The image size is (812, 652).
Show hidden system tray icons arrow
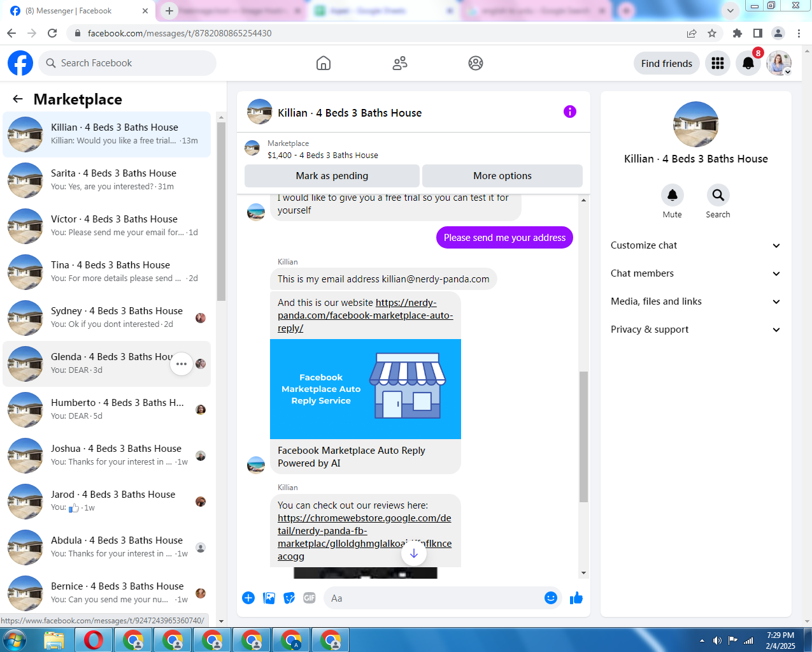[702, 641]
